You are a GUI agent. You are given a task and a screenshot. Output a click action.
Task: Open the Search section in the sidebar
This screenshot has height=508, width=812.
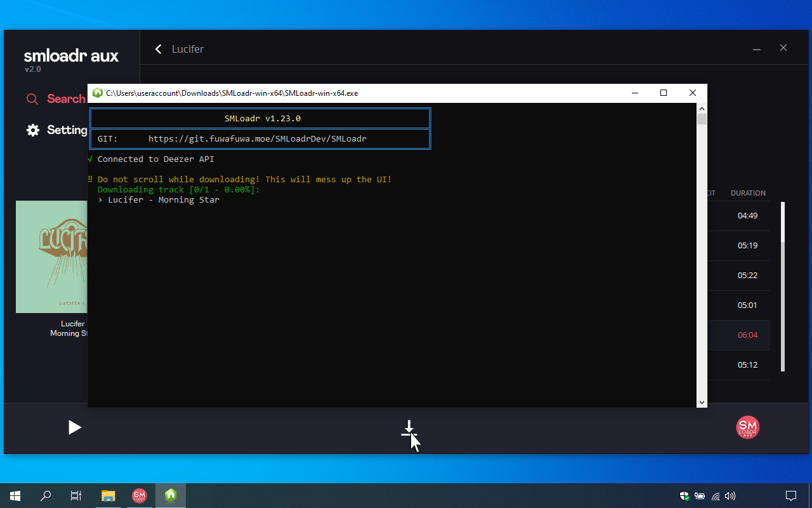click(56, 99)
